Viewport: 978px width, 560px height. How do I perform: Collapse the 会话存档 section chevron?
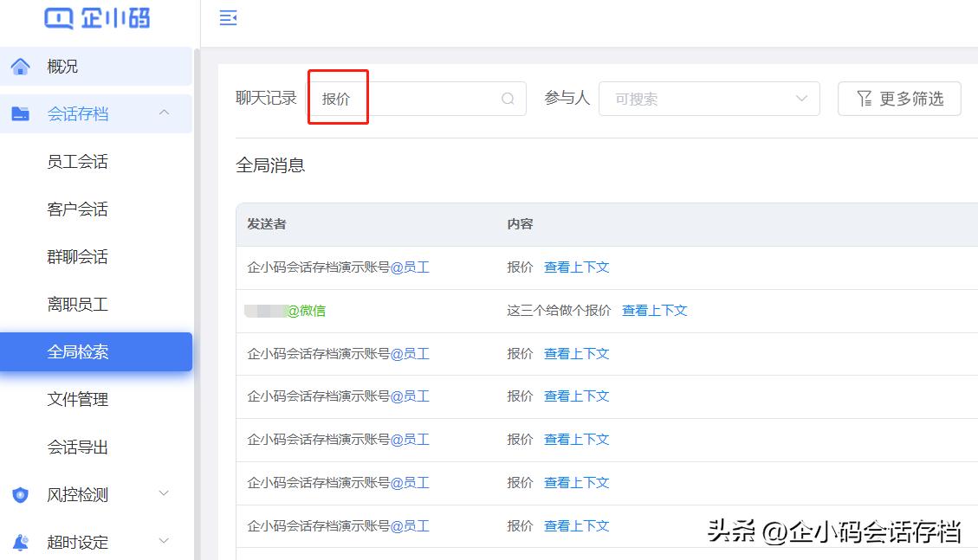coord(165,113)
